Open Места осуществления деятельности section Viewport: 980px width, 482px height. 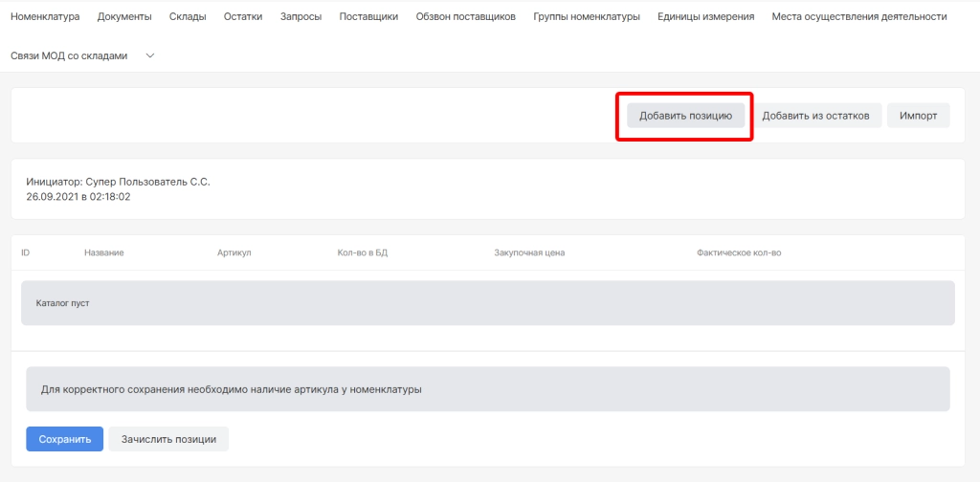click(x=859, y=16)
